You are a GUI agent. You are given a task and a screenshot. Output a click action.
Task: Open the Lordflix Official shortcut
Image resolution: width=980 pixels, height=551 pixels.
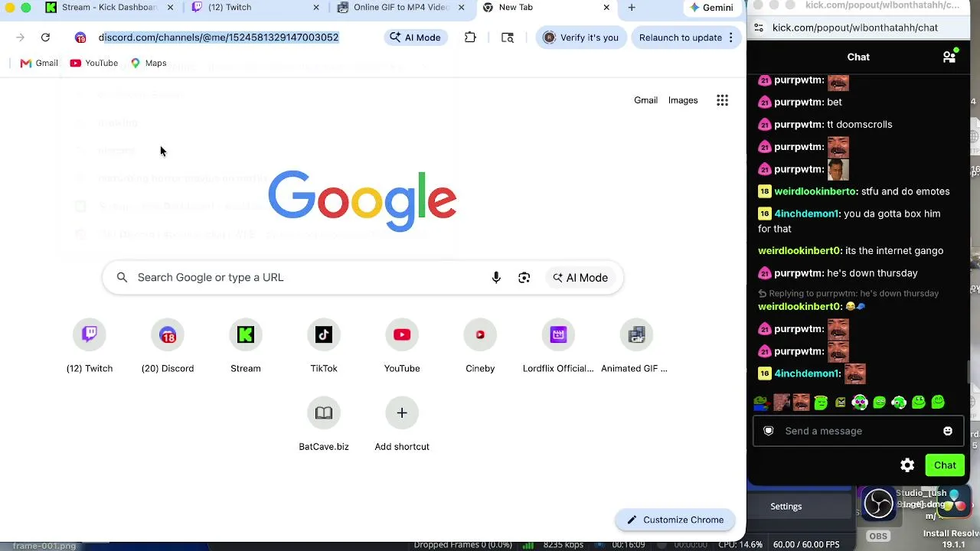558,347
